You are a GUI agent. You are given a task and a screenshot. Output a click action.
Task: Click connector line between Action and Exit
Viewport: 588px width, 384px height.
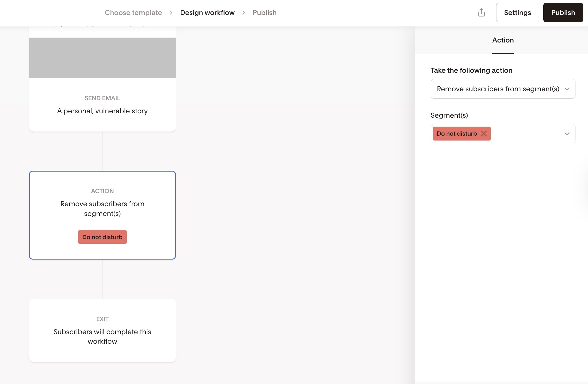(x=102, y=279)
